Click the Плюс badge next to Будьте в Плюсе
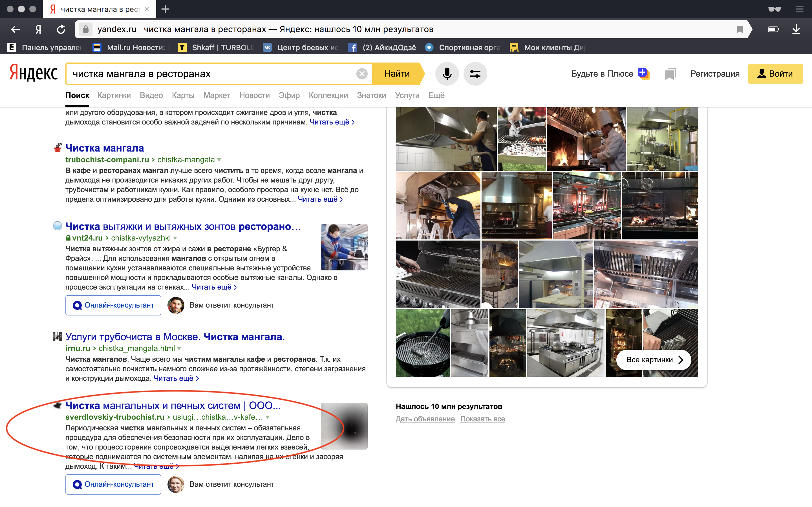This screenshot has height=507, width=812. click(643, 74)
